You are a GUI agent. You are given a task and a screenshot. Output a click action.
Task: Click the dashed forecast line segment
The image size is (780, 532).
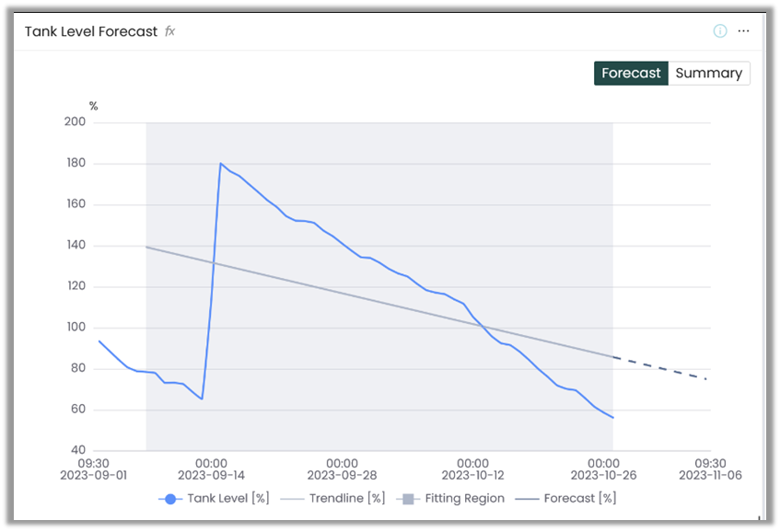[660, 368]
